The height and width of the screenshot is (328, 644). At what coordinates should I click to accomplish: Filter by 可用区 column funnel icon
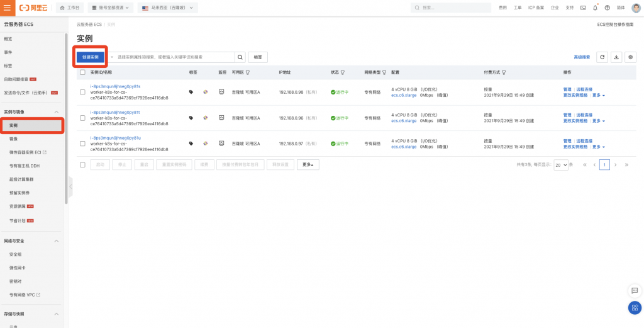pyautogui.click(x=248, y=72)
